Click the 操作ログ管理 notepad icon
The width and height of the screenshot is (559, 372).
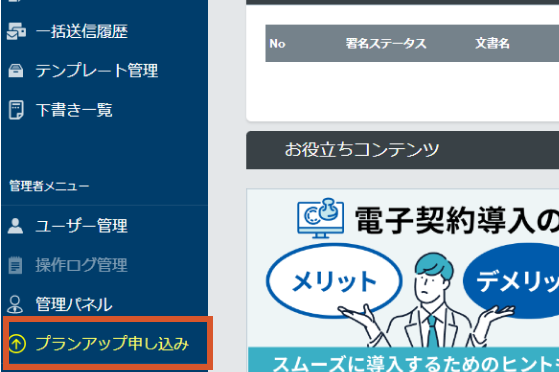(15, 265)
